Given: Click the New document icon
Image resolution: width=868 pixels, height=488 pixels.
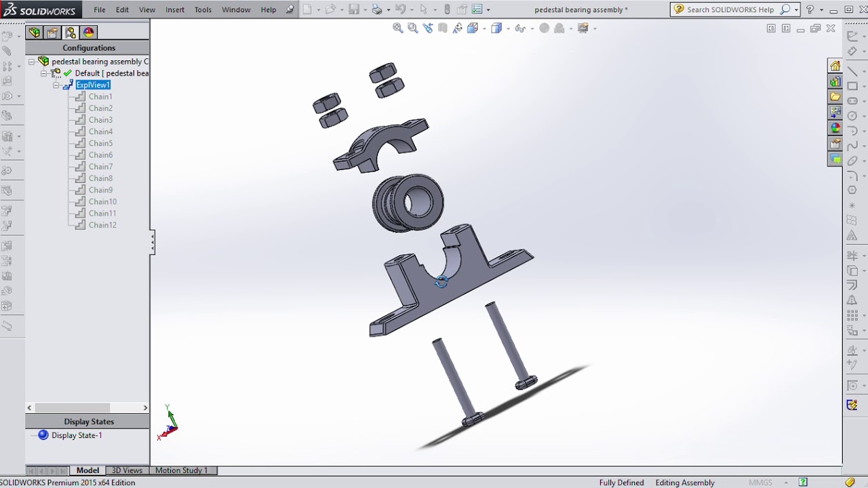Looking at the screenshot, I should [307, 9].
